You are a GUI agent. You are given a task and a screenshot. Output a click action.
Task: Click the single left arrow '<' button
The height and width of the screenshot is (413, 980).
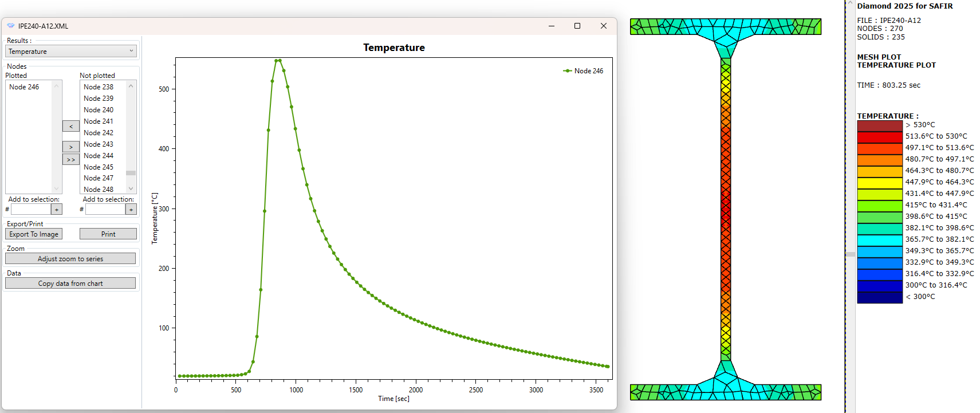click(x=70, y=126)
